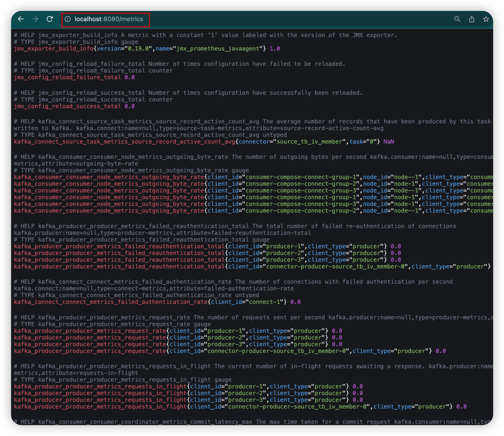
Task: Click the '# TYPE jmx_exporter_build_info gauge' line
Action: pyautogui.click(x=76, y=42)
